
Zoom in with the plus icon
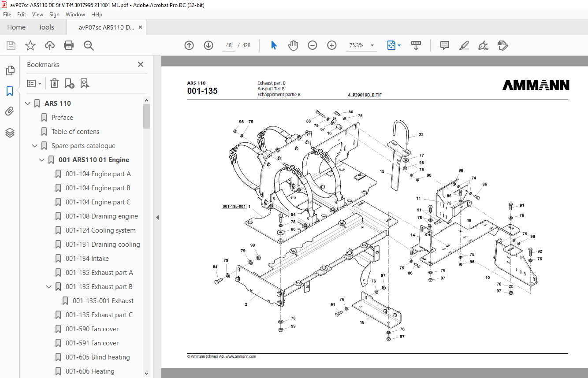(x=332, y=45)
